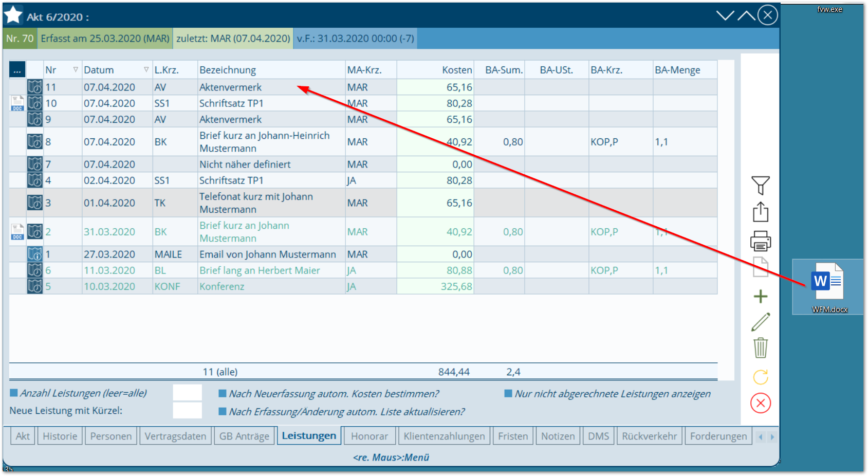Click the Neue Leistung mit Kürzel field
The image size is (868, 476).
(187, 410)
